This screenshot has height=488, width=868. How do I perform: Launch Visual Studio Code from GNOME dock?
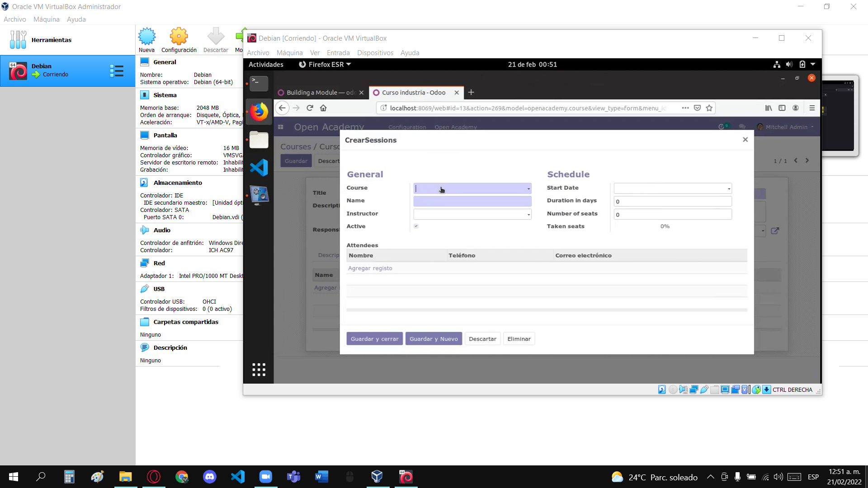pos(259,168)
